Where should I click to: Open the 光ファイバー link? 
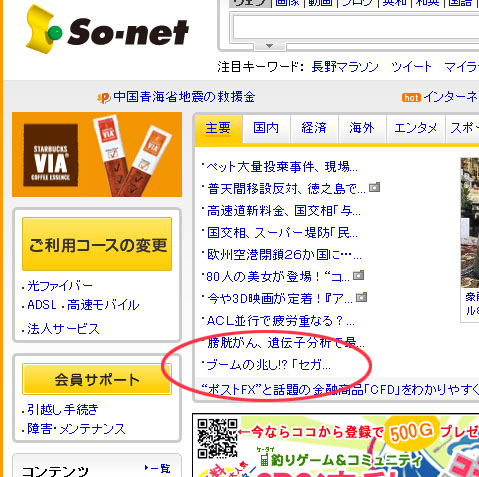[x=60, y=286]
